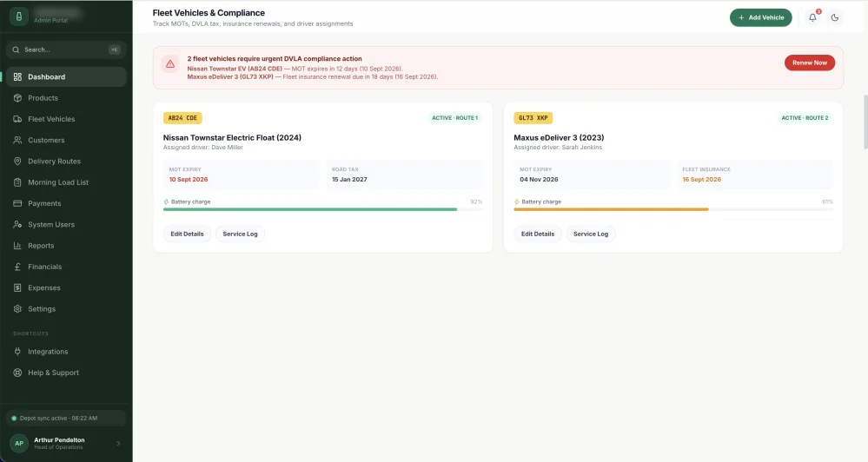Click Maxus eDeliver 3 (GL73 XKP) alert link

point(230,77)
